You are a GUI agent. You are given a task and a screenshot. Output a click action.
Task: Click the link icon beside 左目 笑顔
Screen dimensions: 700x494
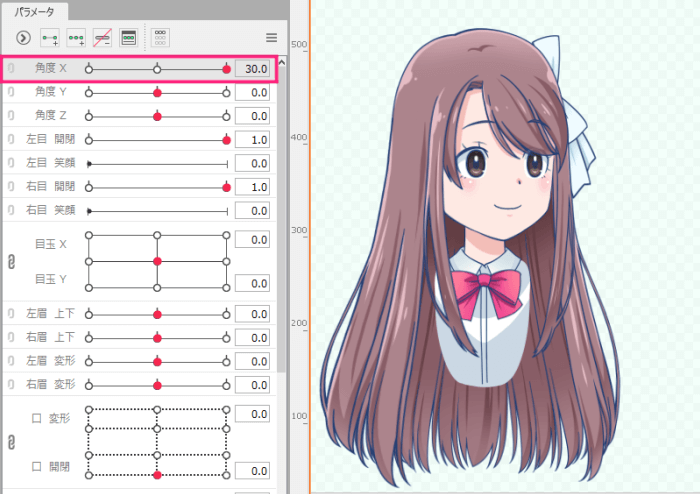[x=11, y=163]
